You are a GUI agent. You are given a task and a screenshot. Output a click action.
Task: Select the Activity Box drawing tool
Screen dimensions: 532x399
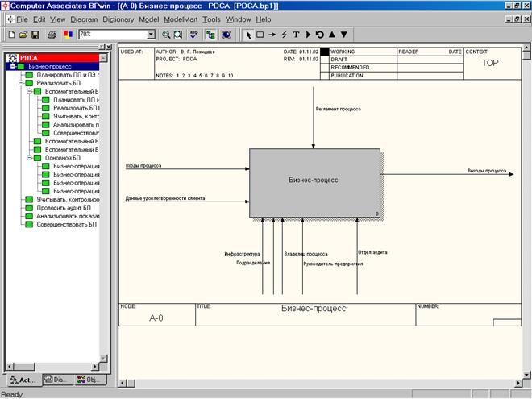260,35
